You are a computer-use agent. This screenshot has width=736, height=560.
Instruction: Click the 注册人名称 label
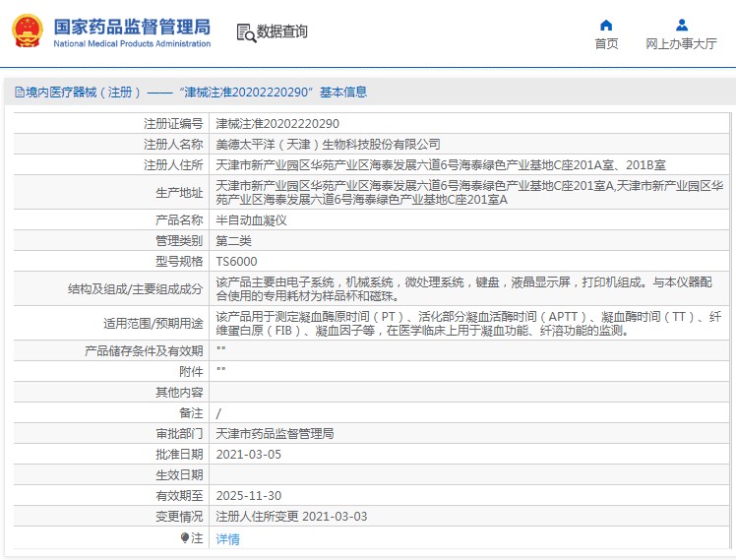point(173,144)
